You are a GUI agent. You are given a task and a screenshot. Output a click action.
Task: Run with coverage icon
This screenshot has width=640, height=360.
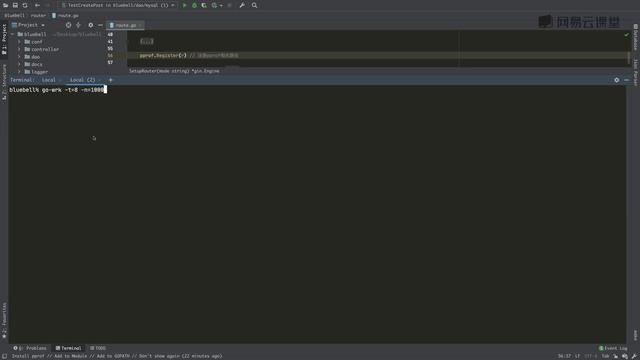[204, 5]
